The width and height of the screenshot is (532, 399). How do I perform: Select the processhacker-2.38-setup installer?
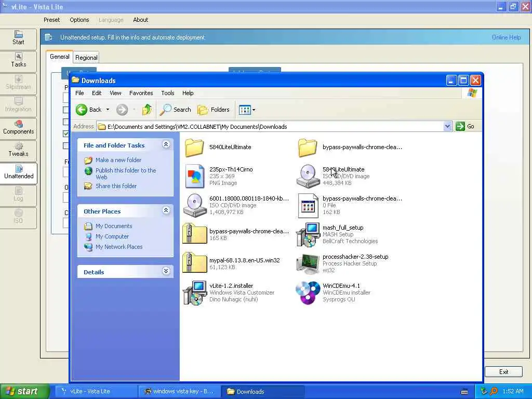tap(308, 263)
